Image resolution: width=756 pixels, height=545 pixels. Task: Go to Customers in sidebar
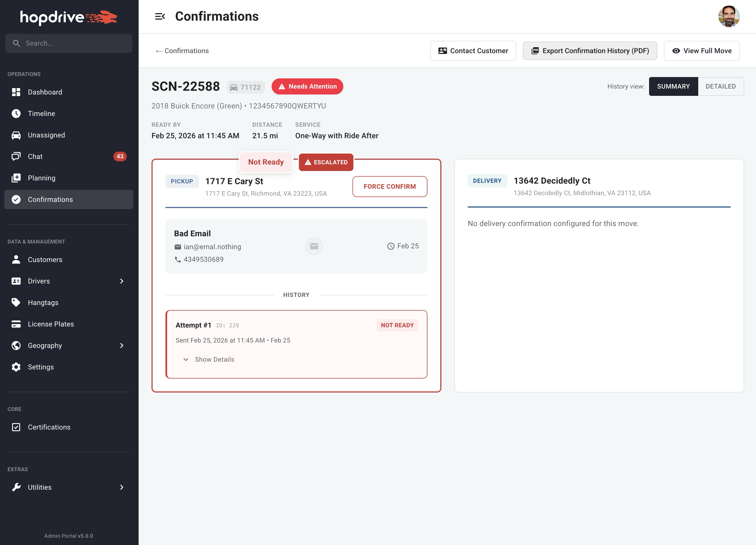pyautogui.click(x=45, y=260)
